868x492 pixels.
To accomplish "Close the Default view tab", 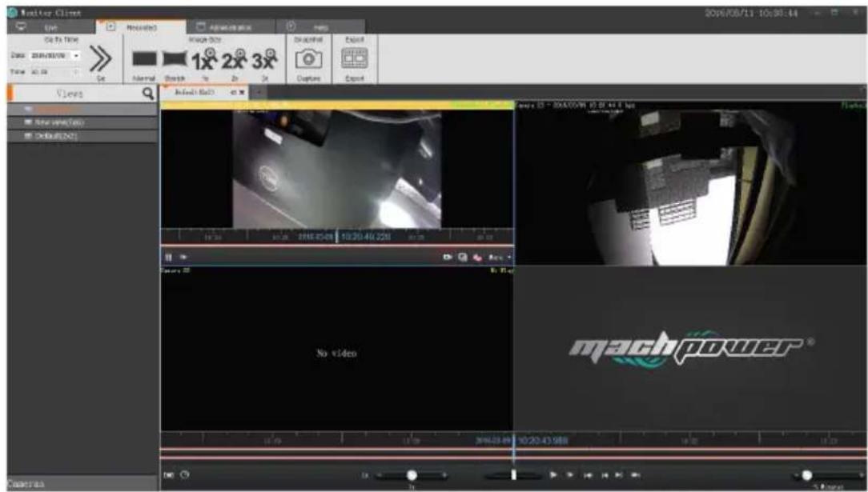I will [243, 92].
